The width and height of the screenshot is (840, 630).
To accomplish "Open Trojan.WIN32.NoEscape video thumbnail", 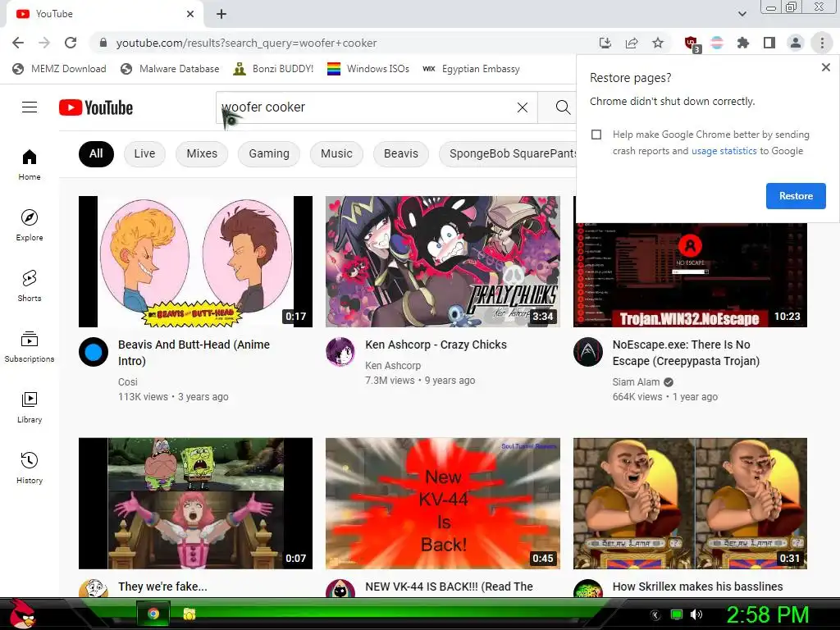I will (x=690, y=275).
